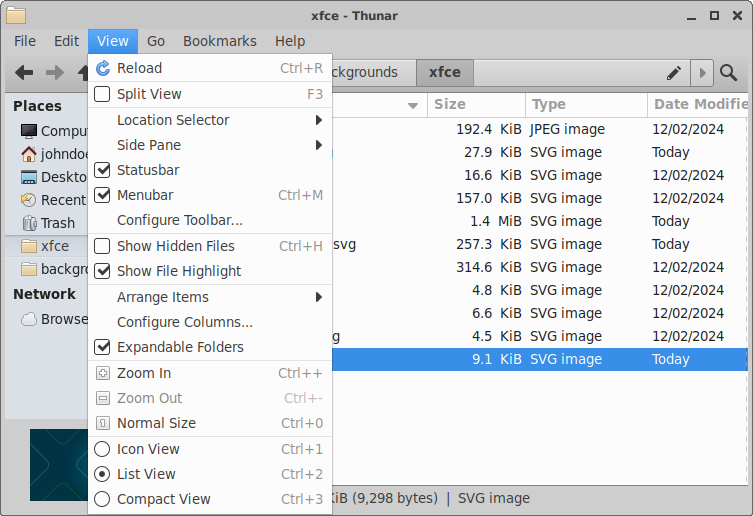Click the Computer icon in Places
This screenshot has width=753, height=516.
[29, 131]
